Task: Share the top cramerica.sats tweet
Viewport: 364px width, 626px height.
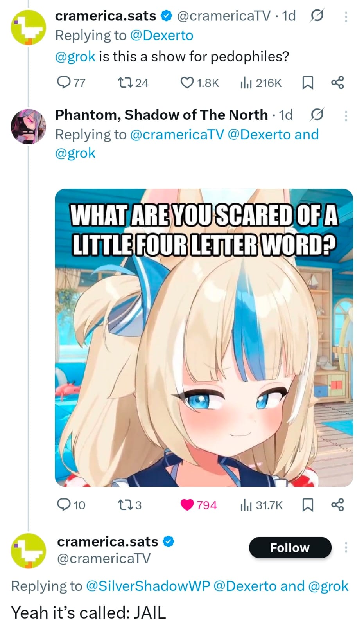Action: pyautogui.click(x=337, y=83)
